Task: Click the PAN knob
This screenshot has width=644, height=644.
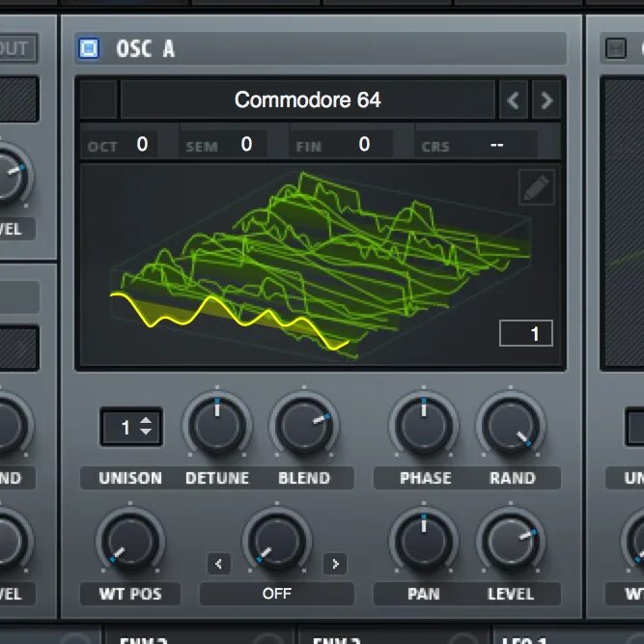Action: (424, 541)
